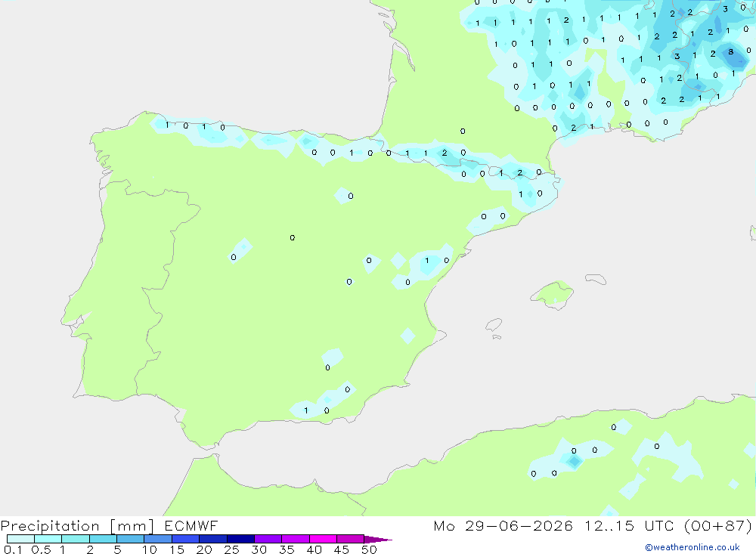Click the "Precipitation [mm]" title text
The image size is (756, 554).
(77, 526)
